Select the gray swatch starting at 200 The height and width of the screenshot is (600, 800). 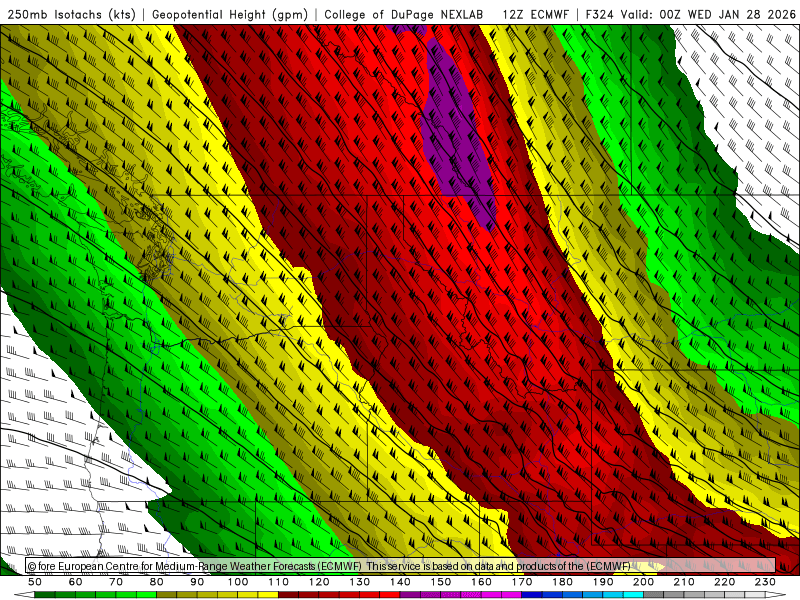click(654, 595)
